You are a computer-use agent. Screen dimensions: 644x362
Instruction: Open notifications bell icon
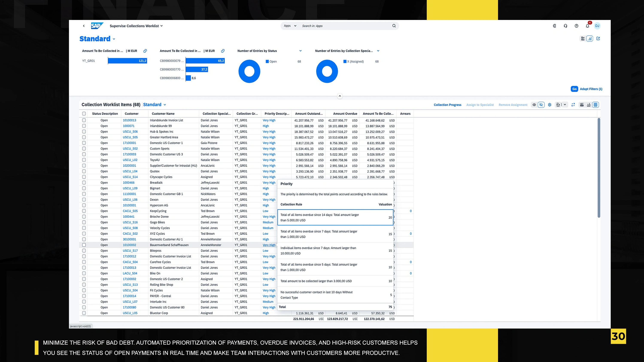pyautogui.click(x=587, y=26)
